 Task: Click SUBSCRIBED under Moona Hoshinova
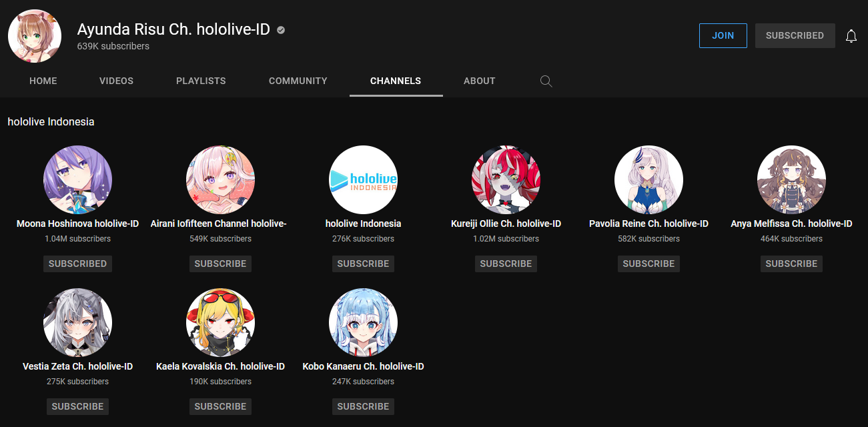[77, 264]
